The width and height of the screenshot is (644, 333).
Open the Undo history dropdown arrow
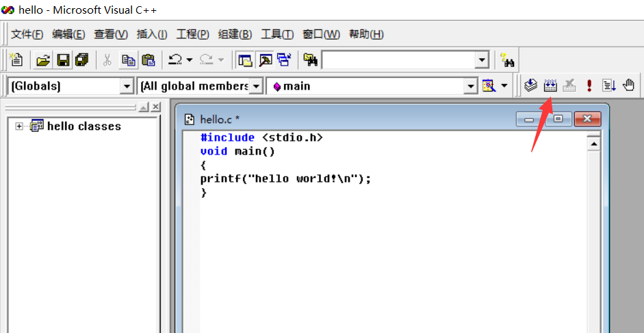coord(190,60)
